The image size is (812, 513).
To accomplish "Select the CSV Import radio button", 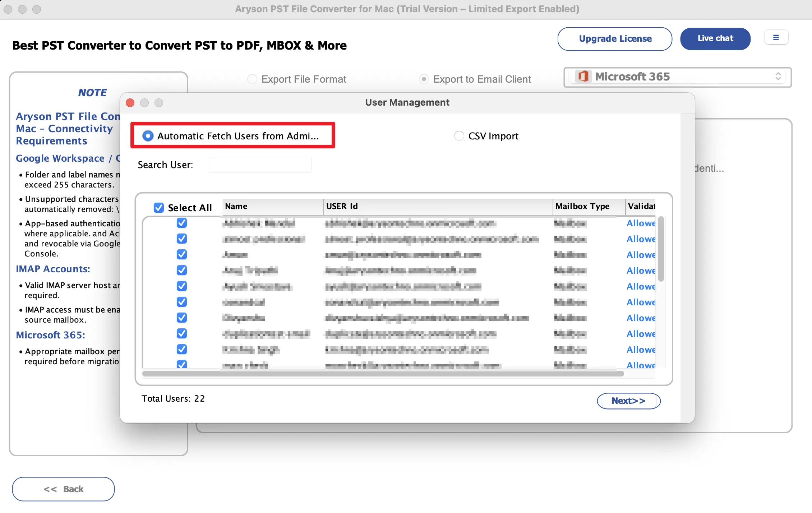I will click(459, 136).
